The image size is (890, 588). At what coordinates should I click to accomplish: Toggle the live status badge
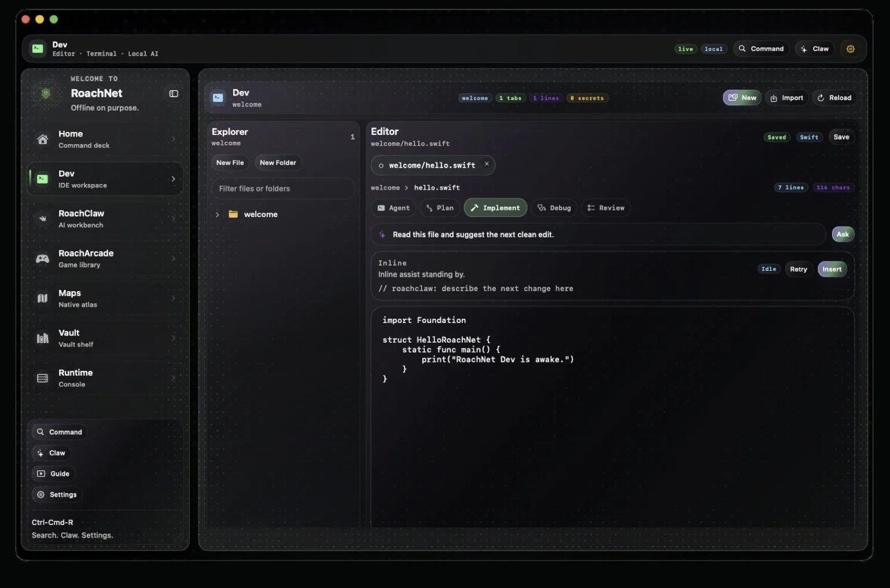pos(686,49)
